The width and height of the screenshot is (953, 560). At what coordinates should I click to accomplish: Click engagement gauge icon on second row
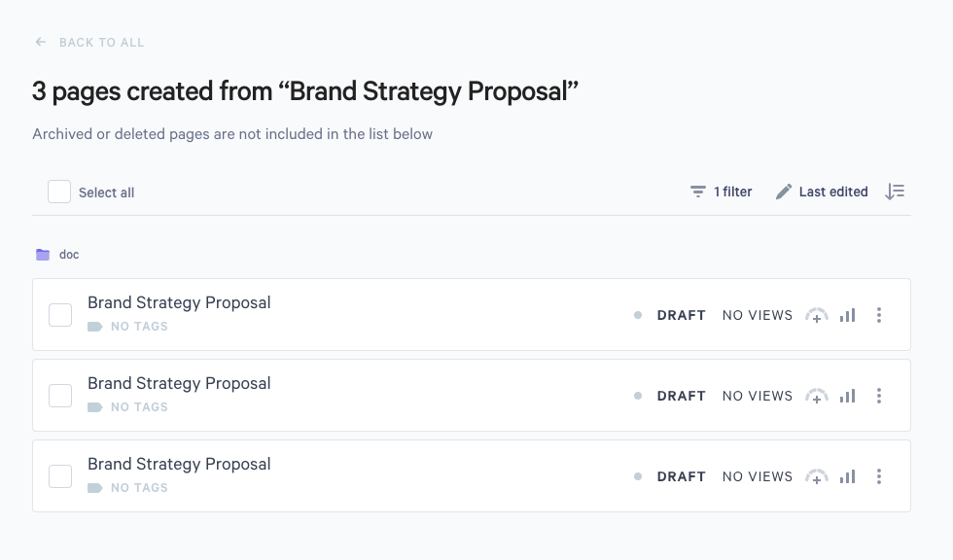817,396
